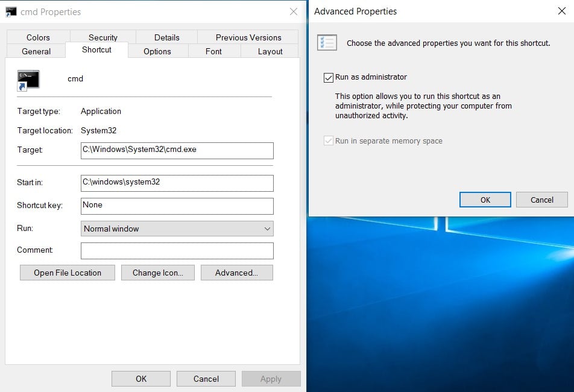Viewport: 574px width, 392px height.
Task: Switch to the General tab
Action: [36, 51]
